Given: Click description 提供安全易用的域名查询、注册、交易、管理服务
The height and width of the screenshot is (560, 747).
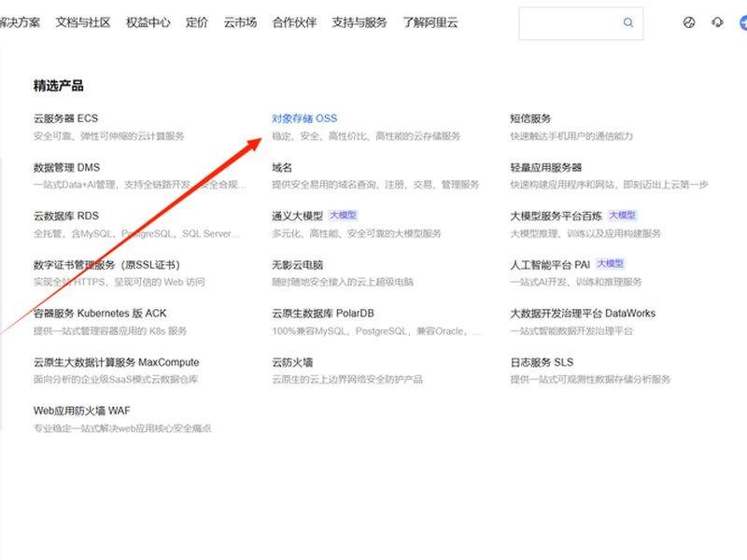Looking at the screenshot, I should pos(375,185).
